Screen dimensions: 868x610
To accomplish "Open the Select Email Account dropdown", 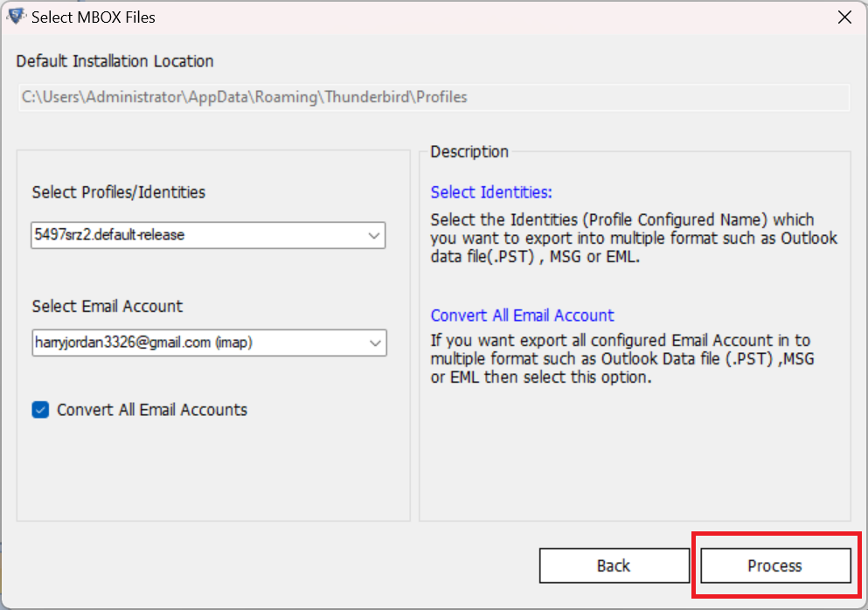I will pos(209,343).
